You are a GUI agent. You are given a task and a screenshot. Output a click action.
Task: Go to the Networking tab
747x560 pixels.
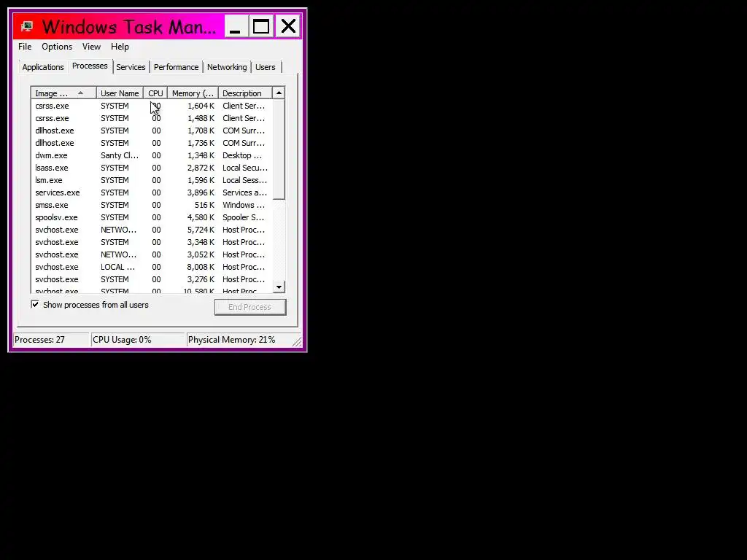click(x=227, y=67)
